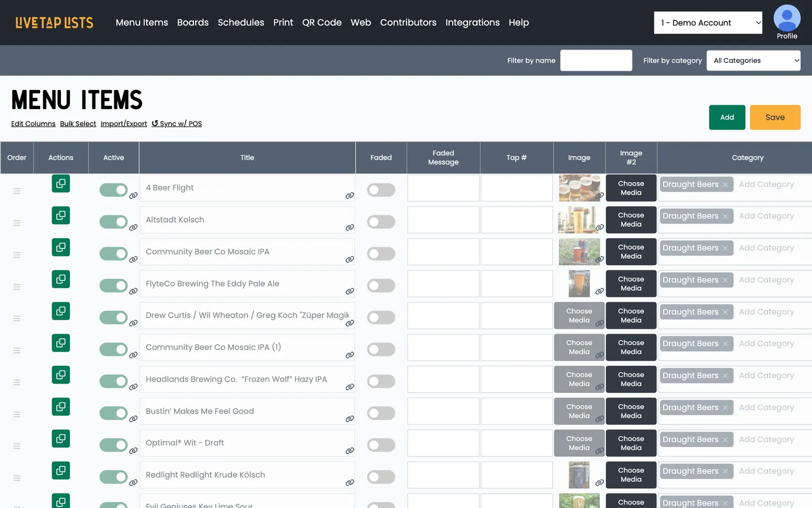Open the Menu Items nav tab
This screenshot has width=812, height=508.
[142, 22]
